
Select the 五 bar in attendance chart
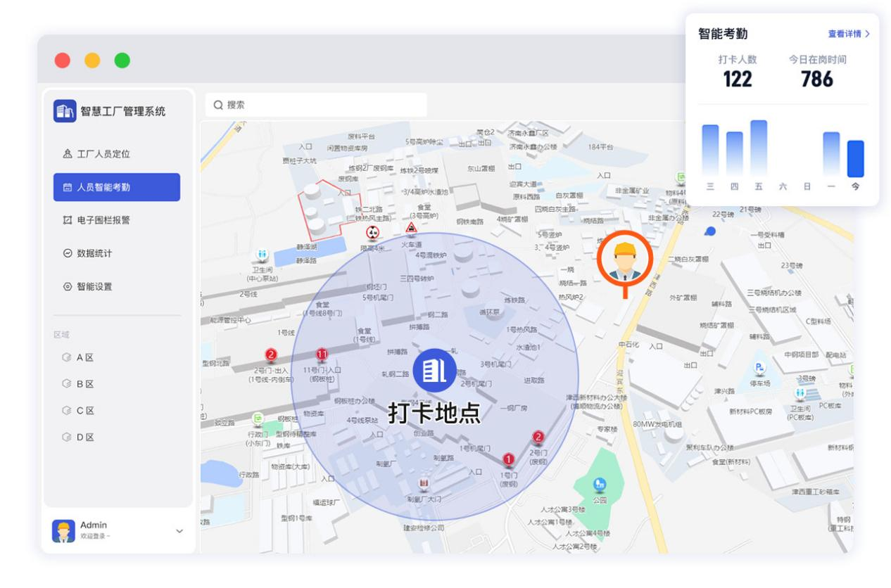(759, 148)
